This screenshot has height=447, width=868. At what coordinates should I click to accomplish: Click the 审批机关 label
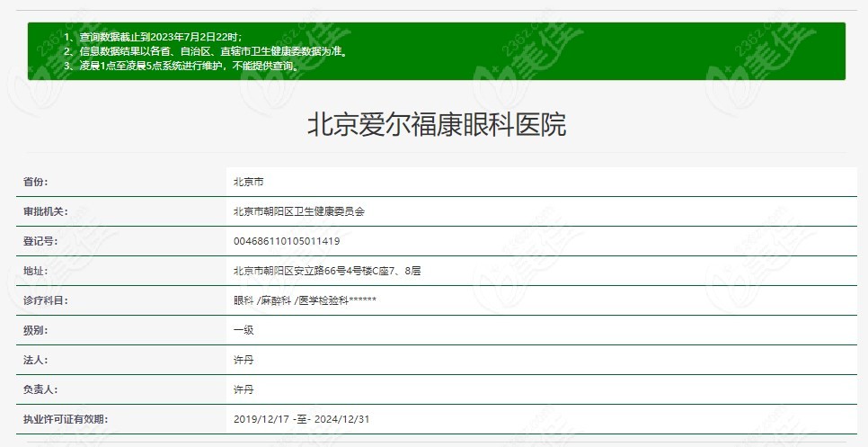pyautogui.click(x=46, y=211)
